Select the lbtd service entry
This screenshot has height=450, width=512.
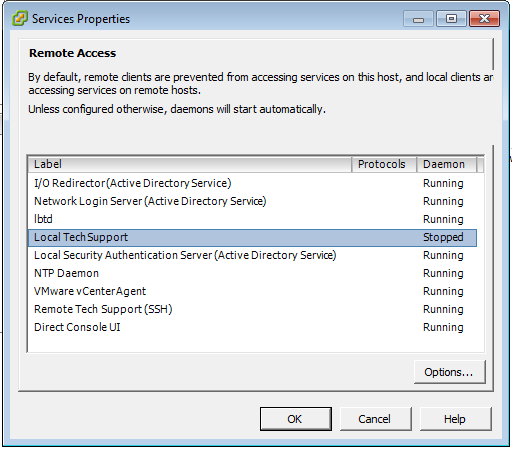click(252, 219)
